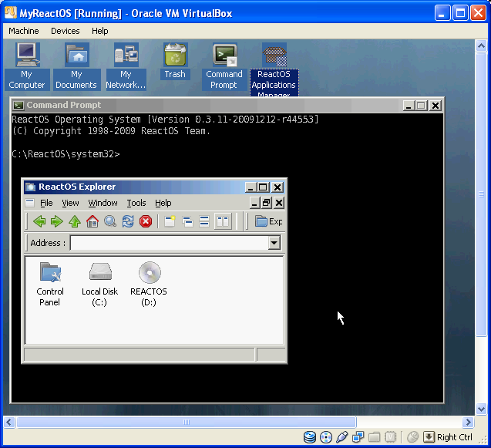Open VirtualBox Machine menu

tap(24, 31)
